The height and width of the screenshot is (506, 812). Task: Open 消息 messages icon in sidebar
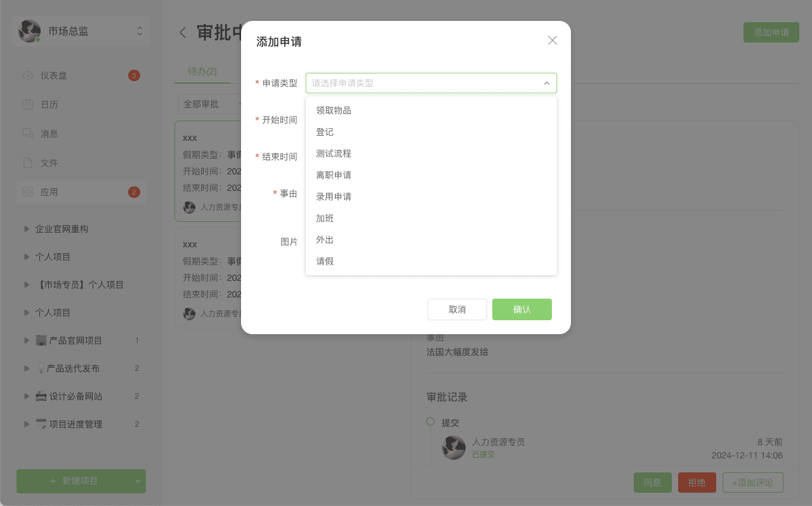(x=28, y=134)
